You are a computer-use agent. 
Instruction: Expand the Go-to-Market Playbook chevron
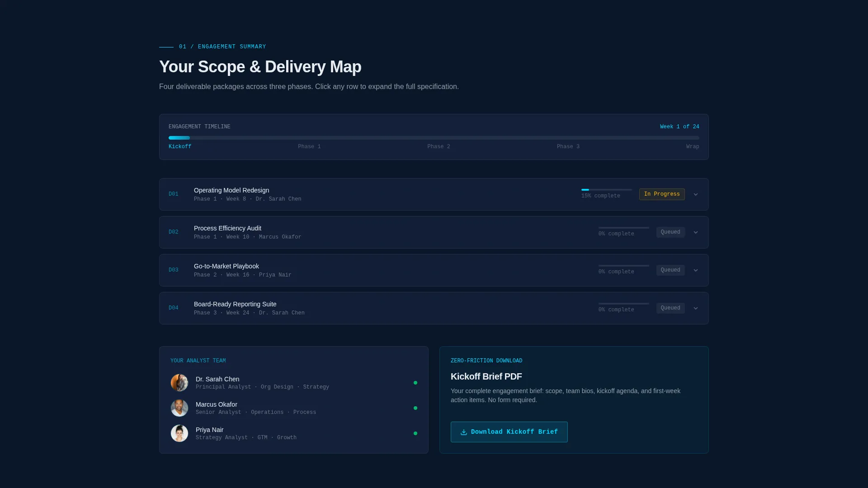click(696, 270)
